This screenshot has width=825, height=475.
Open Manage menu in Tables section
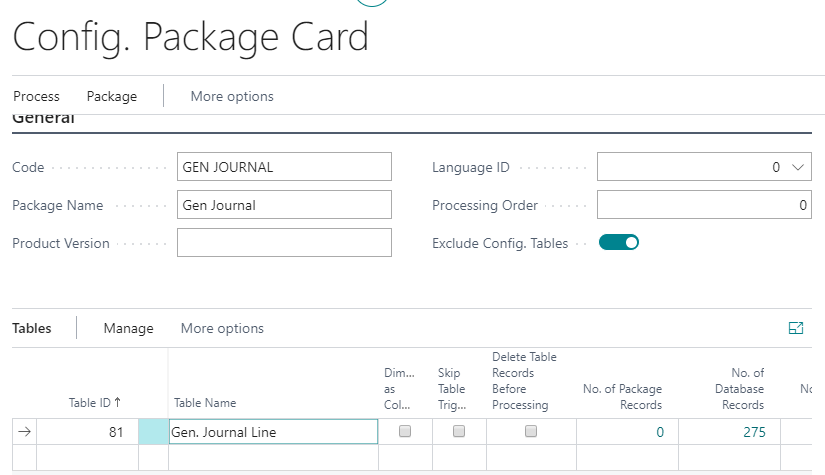(x=128, y=328)
